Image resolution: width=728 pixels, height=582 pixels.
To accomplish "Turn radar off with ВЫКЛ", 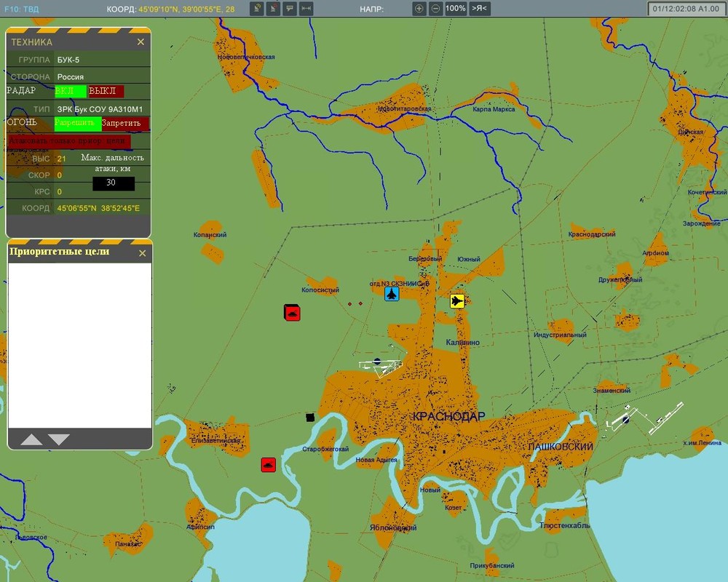I will point(106,91).
